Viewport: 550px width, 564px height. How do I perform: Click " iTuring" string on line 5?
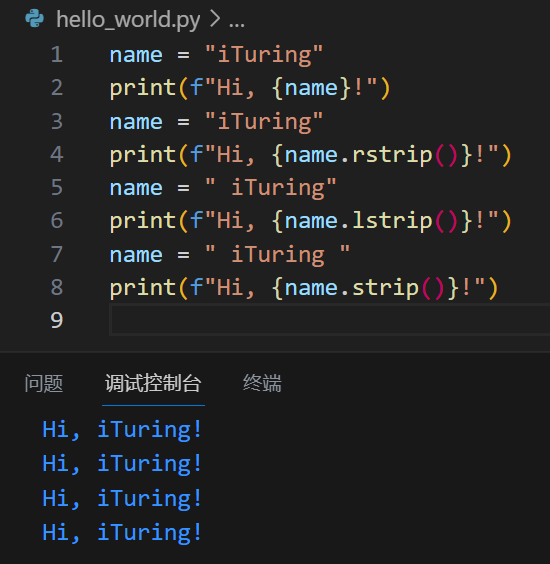click(271, 188)
